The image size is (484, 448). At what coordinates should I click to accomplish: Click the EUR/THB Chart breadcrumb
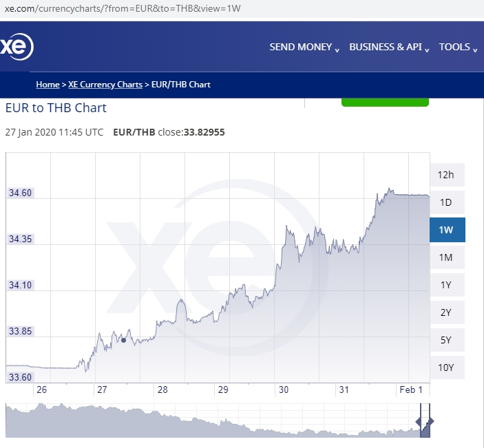click(x=179, y=85)
